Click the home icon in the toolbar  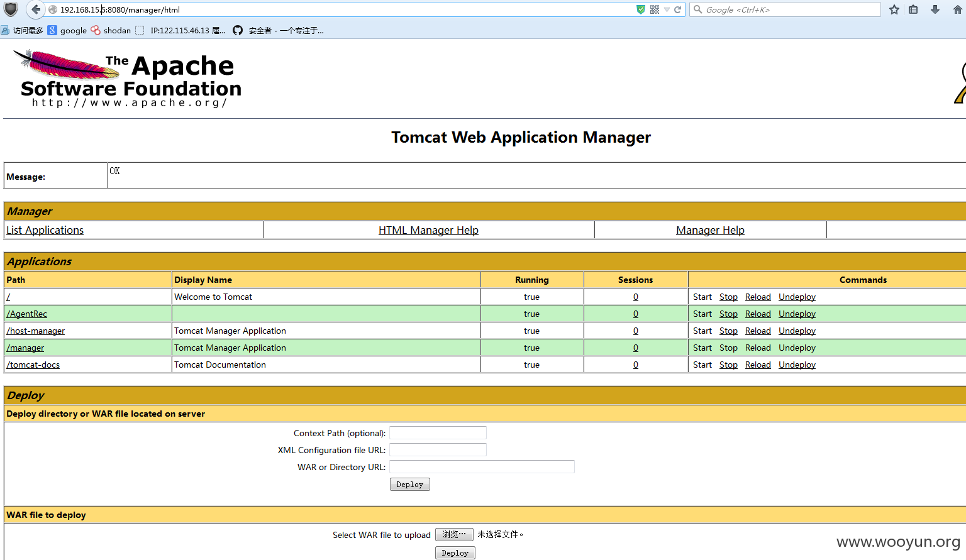(958, 9)
